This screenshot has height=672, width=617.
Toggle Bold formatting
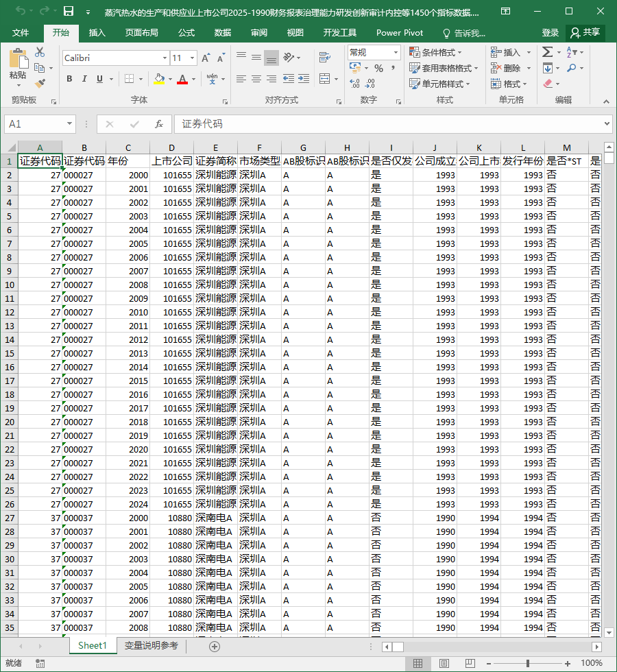pos(69,79)
